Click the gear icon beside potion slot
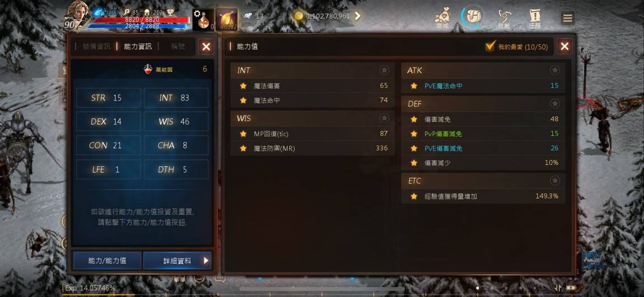The image size is (644, 297). point(197,13)
